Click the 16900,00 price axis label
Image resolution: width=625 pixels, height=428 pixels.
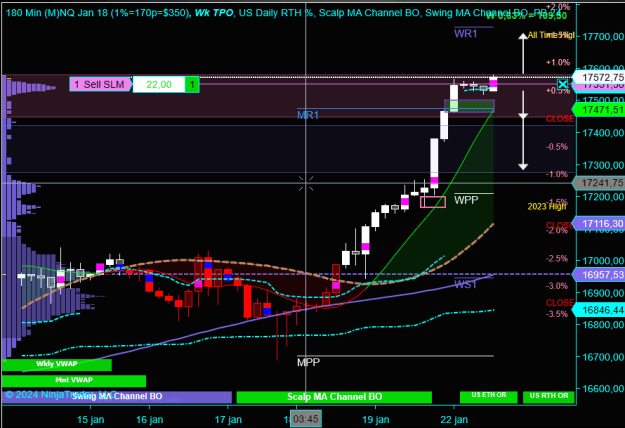pos(603,293)
